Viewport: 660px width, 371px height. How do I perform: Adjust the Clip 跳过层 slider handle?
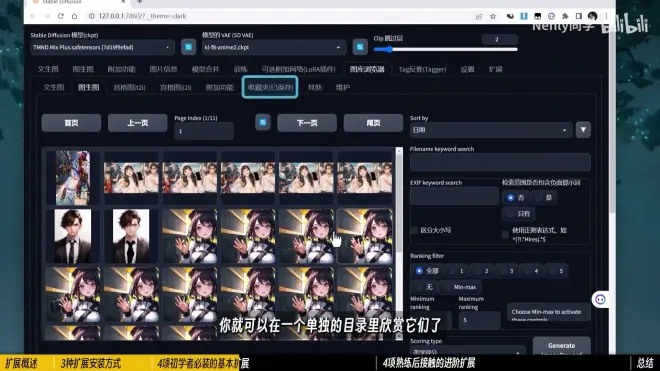[x=389, y=50]
